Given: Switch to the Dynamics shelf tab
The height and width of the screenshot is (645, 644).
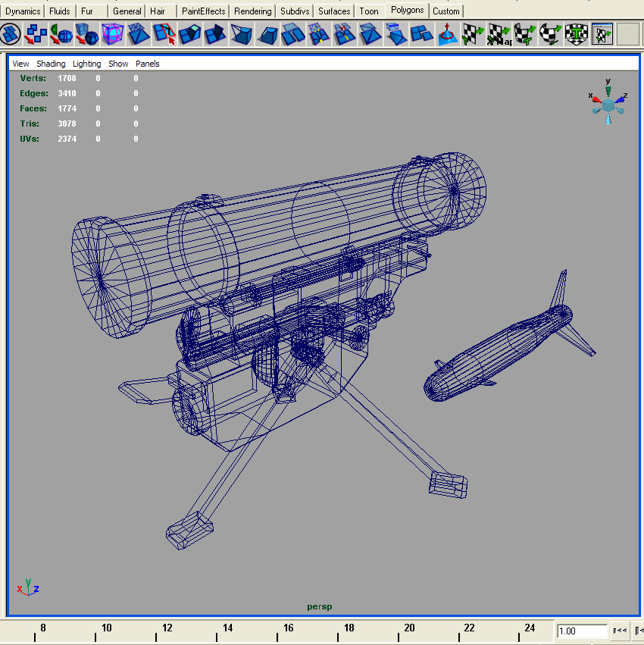Looking at the screenshot, I should click(22, 11).
